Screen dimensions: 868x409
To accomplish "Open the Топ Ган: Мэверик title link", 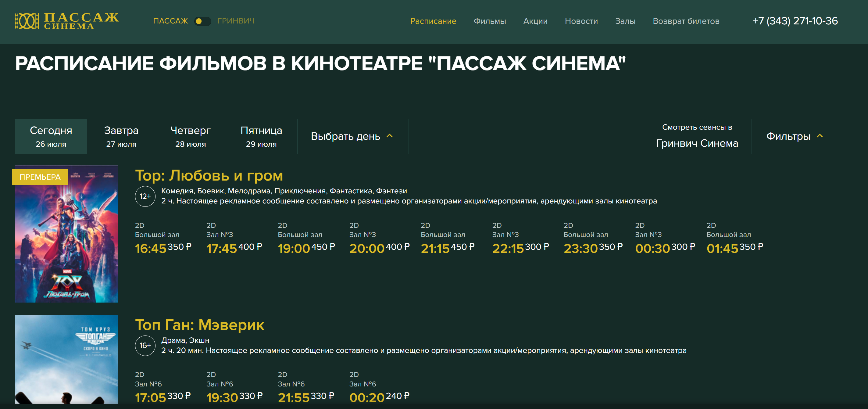I will pos(199,325).
